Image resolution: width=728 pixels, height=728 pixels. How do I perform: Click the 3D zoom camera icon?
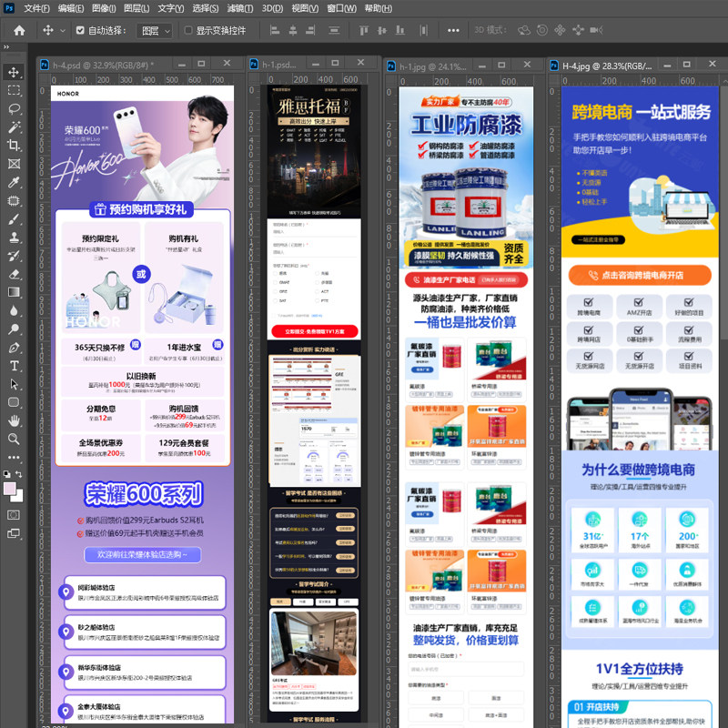tap(596, 31)
